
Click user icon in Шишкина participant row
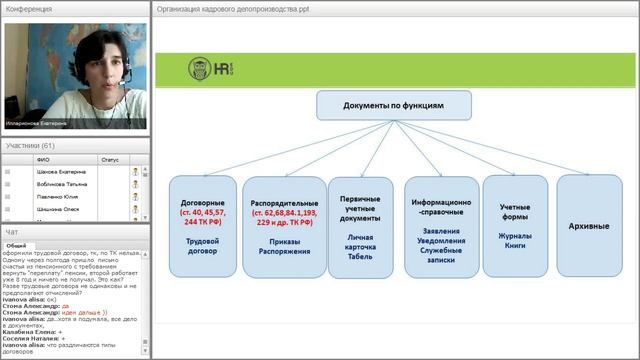(136, 209)
